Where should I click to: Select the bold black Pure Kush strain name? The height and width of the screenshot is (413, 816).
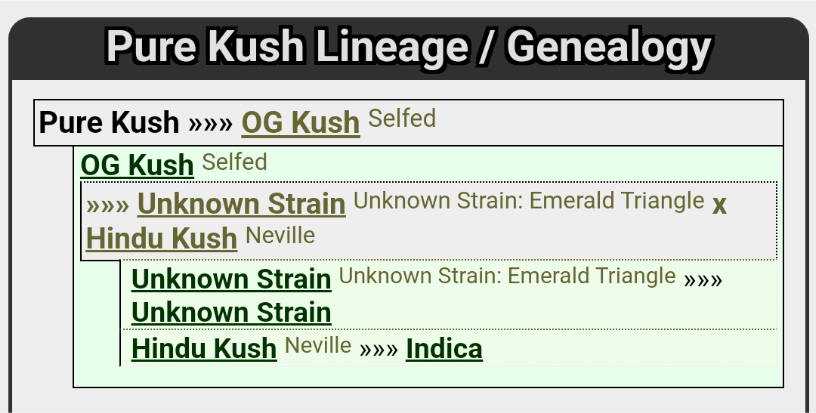point(109,123)
